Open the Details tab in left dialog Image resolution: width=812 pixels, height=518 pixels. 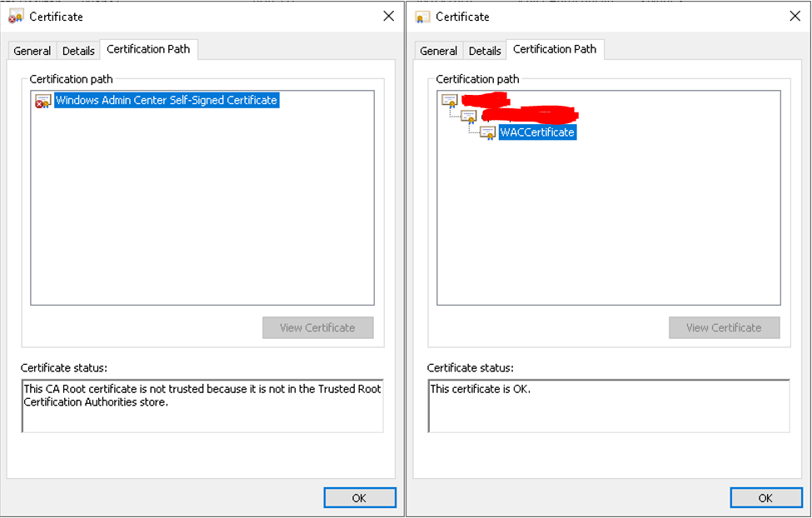(x=78, y=51)
